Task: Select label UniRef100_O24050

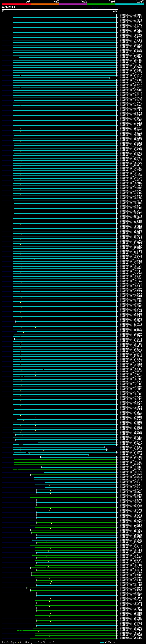Action: (x=131, y=590)
